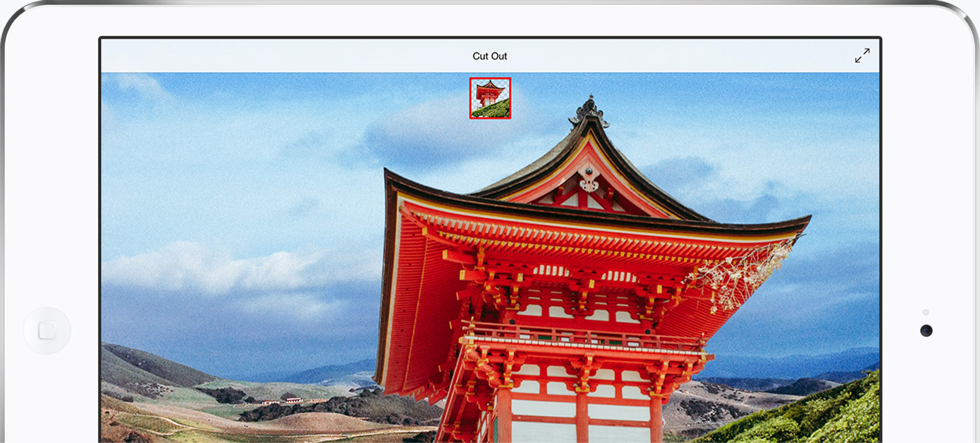
Task: Tap the fullscreen expand arrows icon
Action: point(862,55)
